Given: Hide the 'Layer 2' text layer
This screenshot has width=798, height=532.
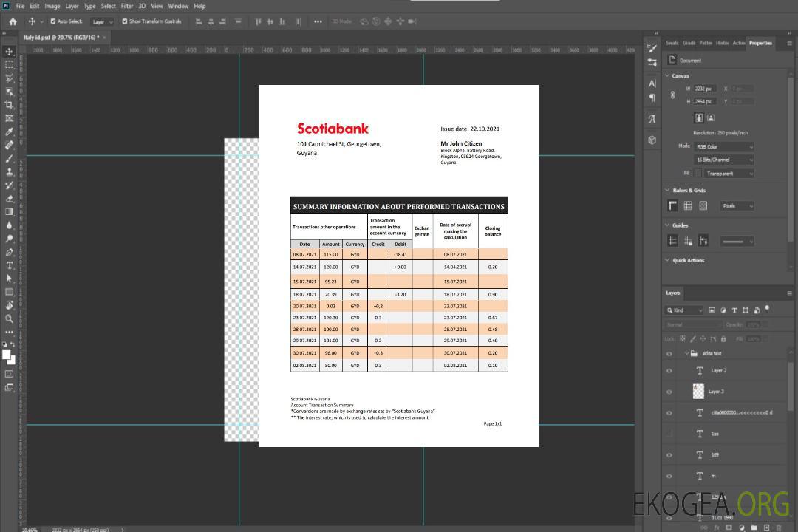Looking at the screenshot, I should (669, 371).
